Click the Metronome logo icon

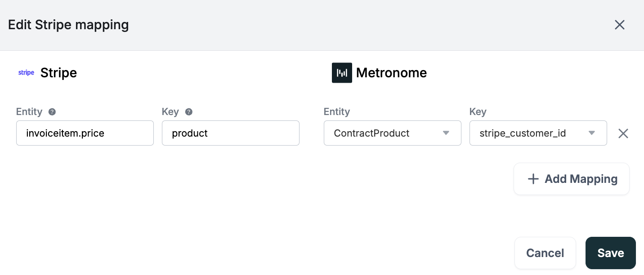pos(342,73)
